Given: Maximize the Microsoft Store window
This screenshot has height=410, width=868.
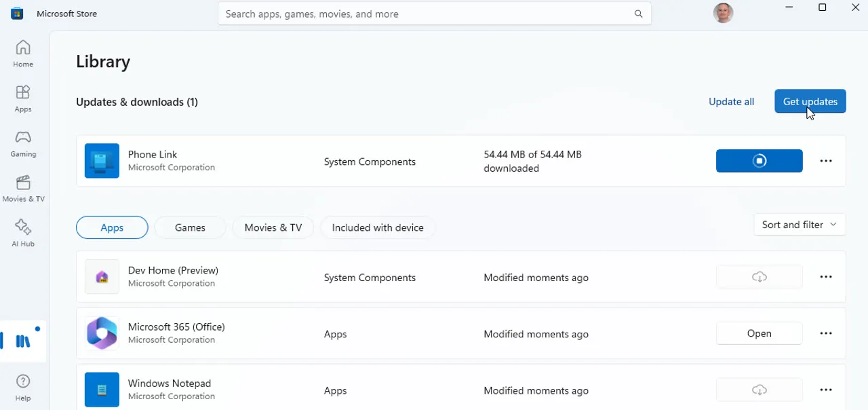Looking at the screenshot, I should (823, 7).
